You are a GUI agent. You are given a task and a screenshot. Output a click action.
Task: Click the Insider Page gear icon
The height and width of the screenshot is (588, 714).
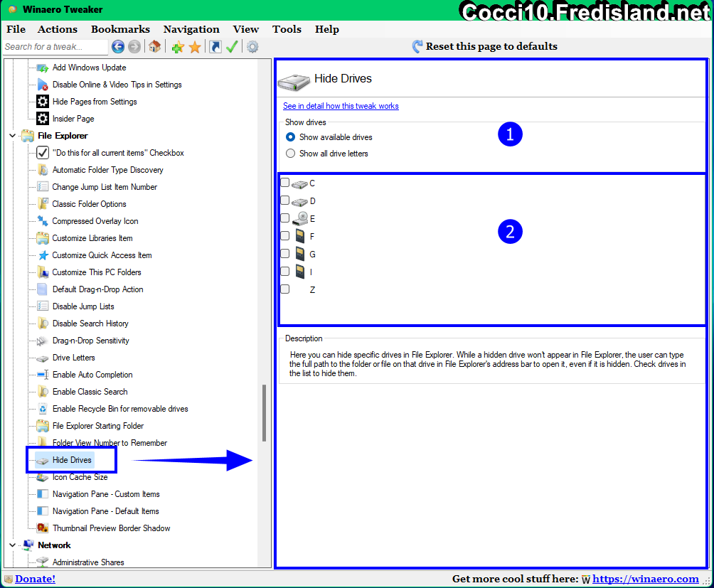pos(43,119)
